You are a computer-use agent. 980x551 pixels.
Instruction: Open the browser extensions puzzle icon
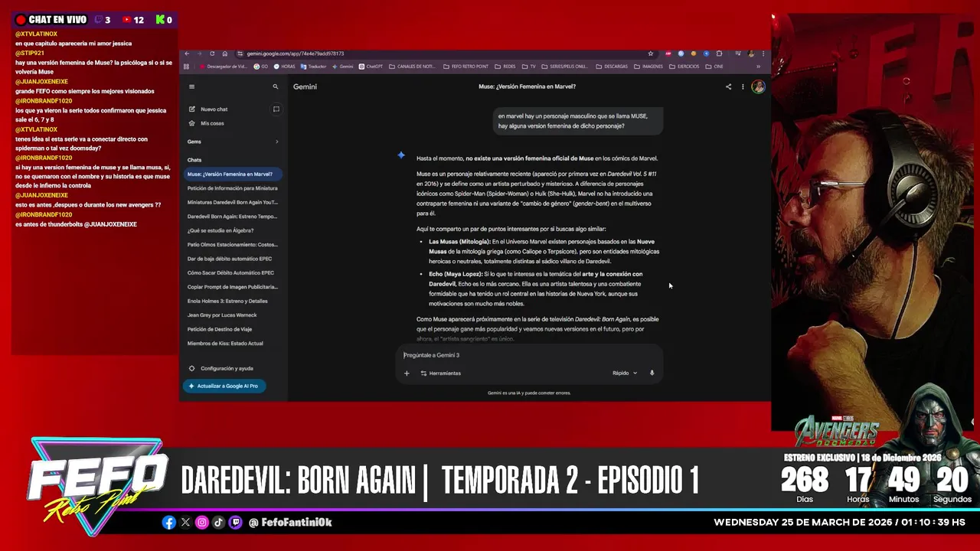click(x=719, y=54)
